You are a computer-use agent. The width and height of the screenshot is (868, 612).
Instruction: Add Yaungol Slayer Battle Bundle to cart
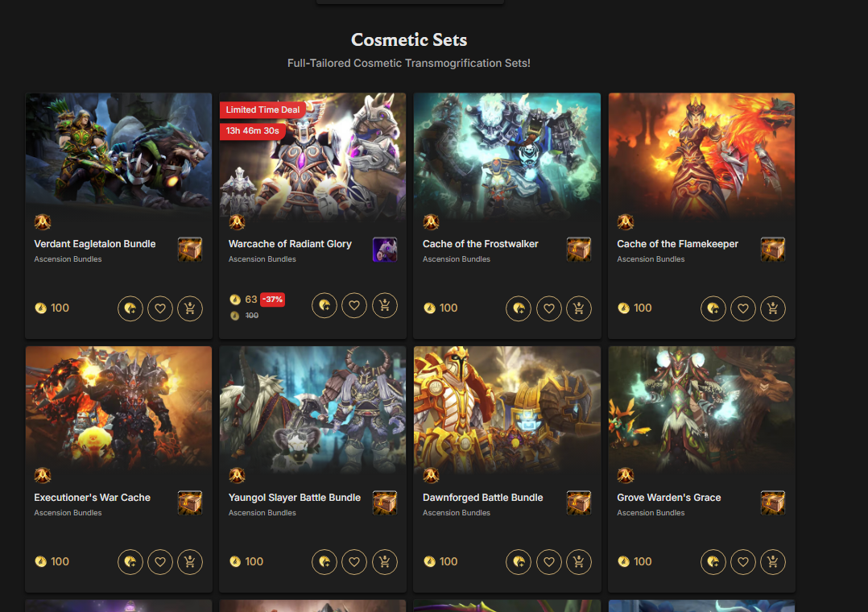pos(385,562)
